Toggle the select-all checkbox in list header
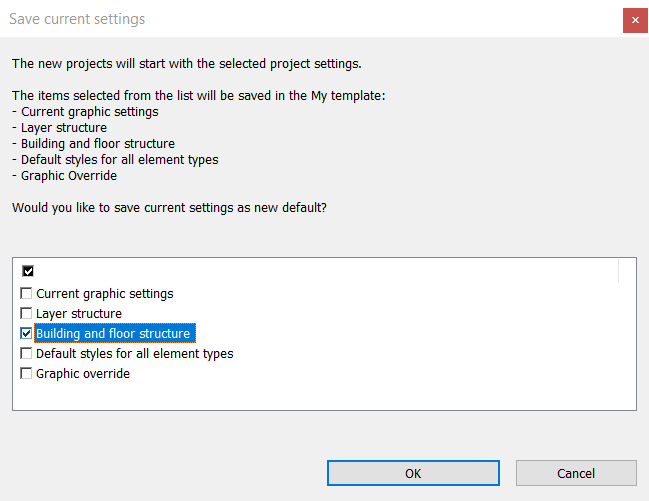The height and width of the screenshot is (501, 649). coord(27,270)
